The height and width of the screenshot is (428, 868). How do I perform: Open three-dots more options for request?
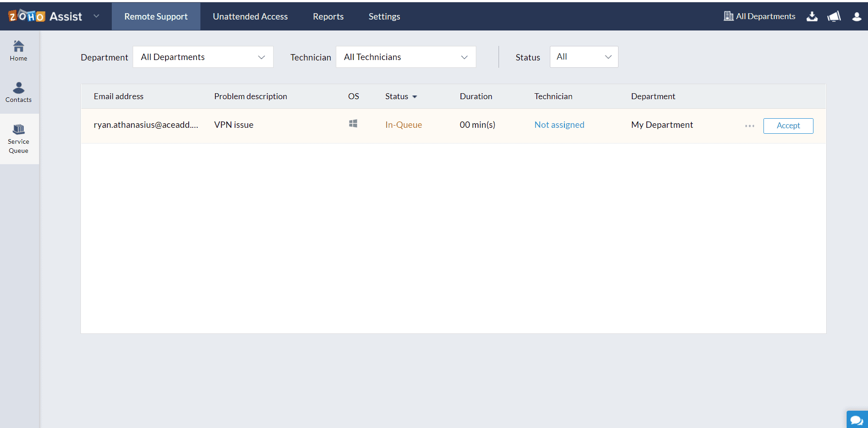749,126
